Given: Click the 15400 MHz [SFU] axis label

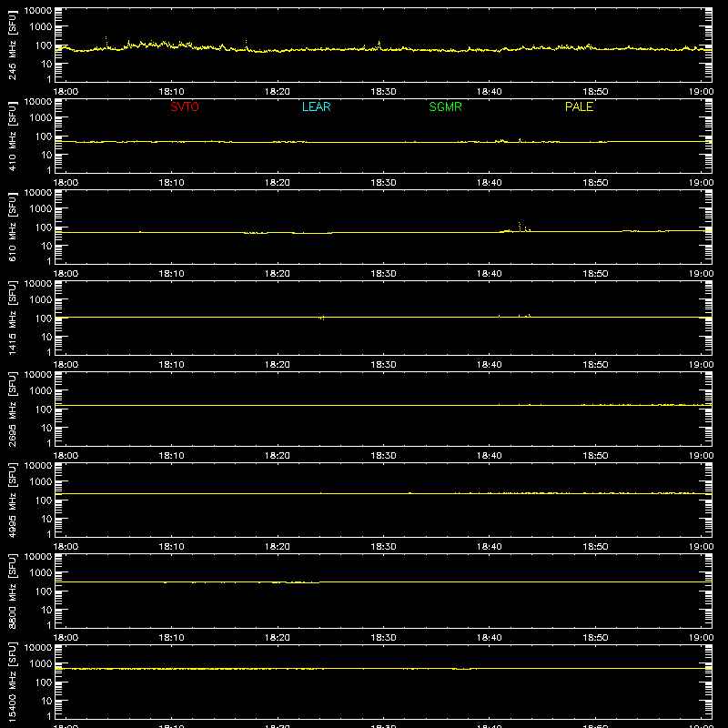Looking at the screenshot, I should 12,682.
